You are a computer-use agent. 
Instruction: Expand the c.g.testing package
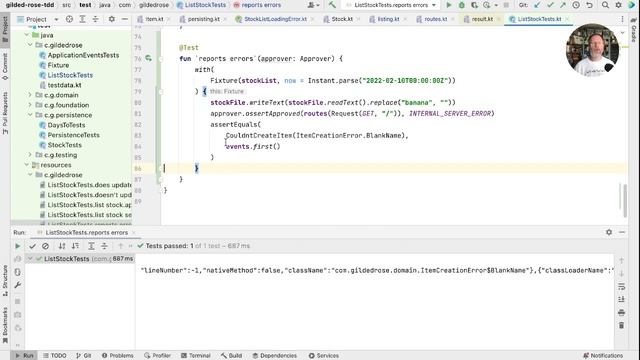point(30,155)
